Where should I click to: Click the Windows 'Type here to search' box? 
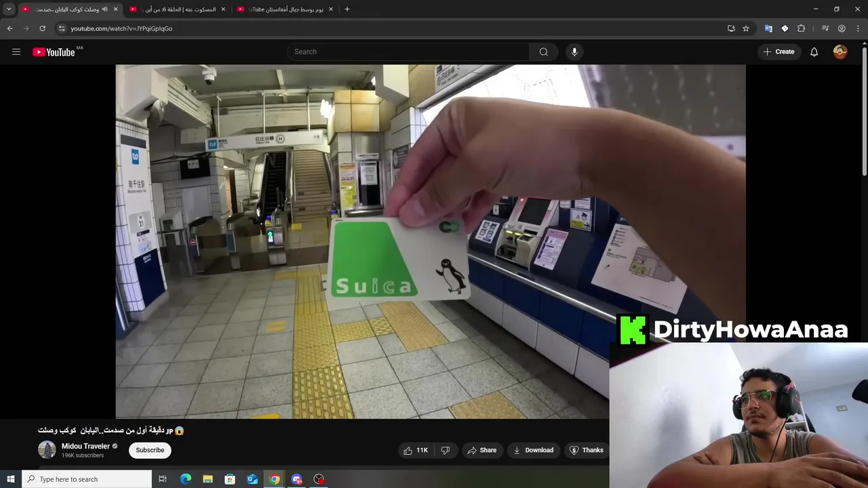(x=87, y=479)
